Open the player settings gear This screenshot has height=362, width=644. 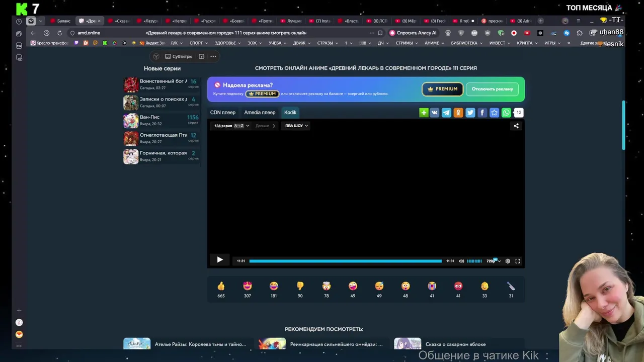point(508,261)
